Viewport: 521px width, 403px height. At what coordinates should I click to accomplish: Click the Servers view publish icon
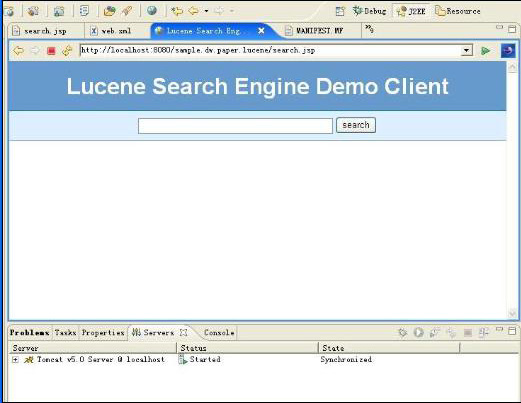[x=483, y=332]
